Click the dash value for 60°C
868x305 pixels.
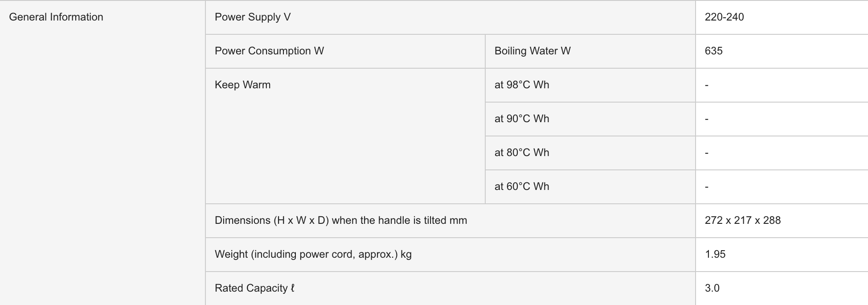[707, 186]
